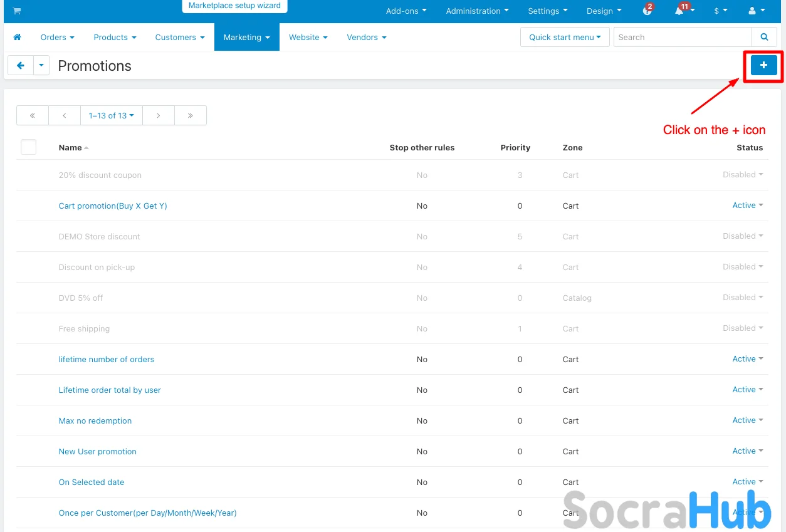
Task: Sort the list by Name column
Action: coord(70,147)
